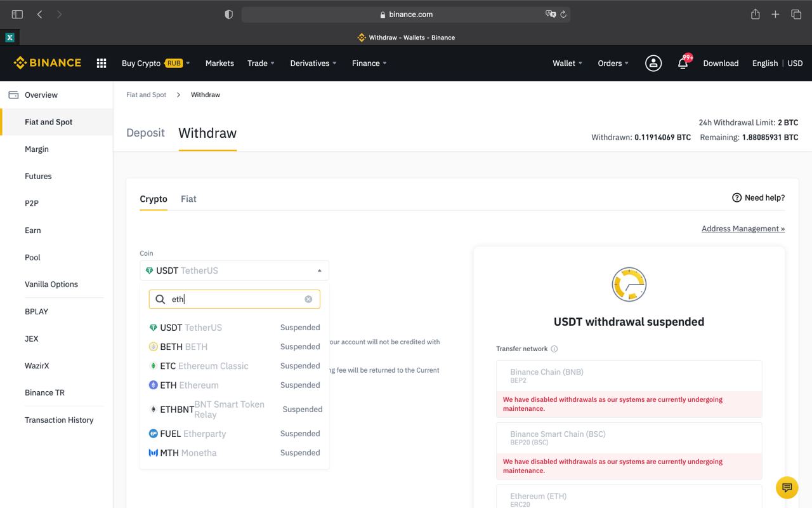
Task: Click Fiat and Spot breadcrumb
Action: [x=146, y=95]
